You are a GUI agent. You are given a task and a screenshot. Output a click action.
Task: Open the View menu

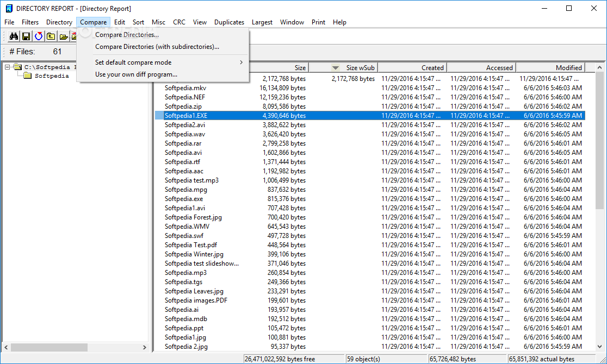200,22
